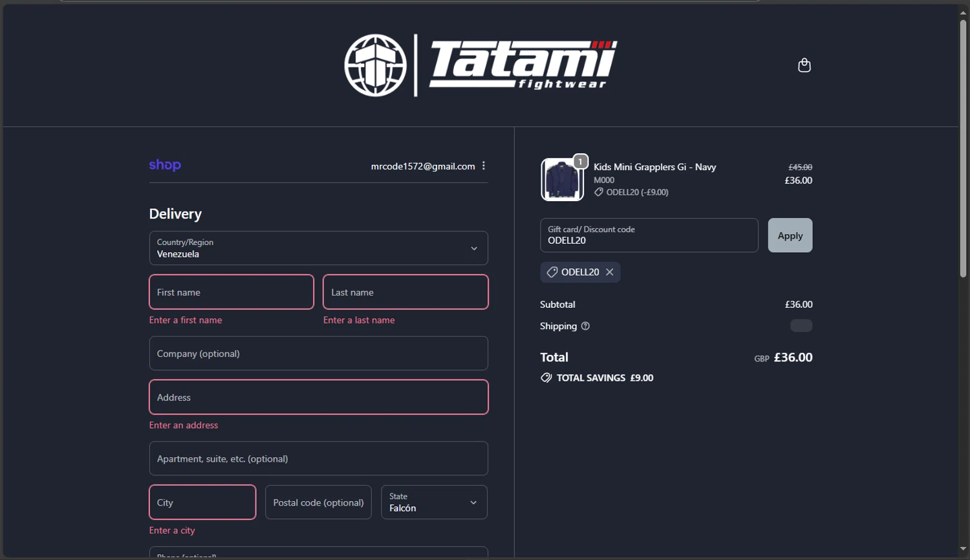This screenshot has width=970, height=560.
Task: Click the TOTAL SAVINGS £9.00 text
Action: [x=605, y=378]
